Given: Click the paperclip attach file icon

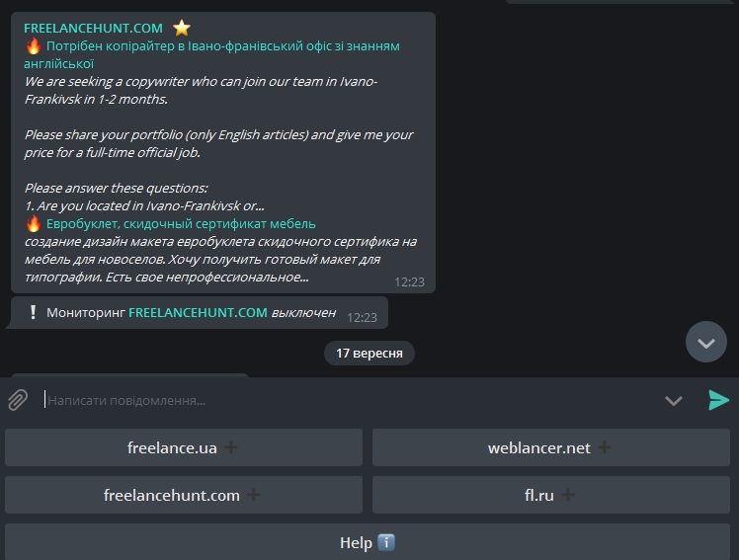Looking at the screenshot, I should coord(18,400).
